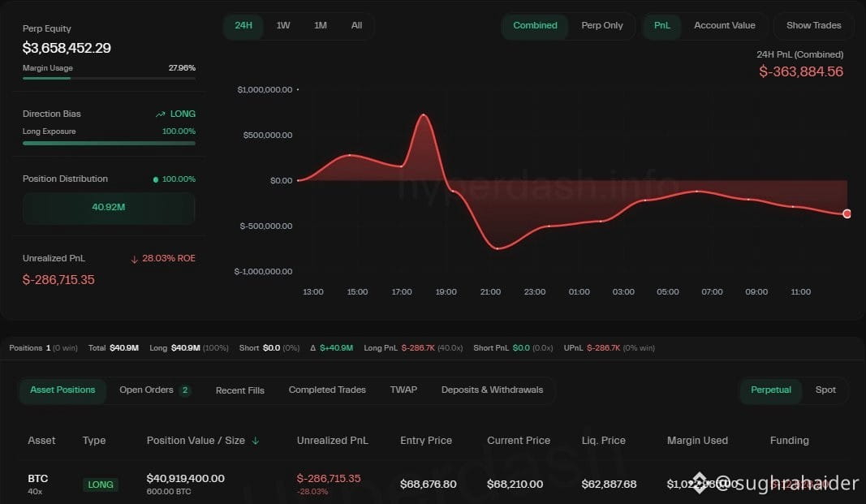Open the Recent Fills tab
Image resolution: width=866 pixels, height=504 pixels.
tap(239, 390)
